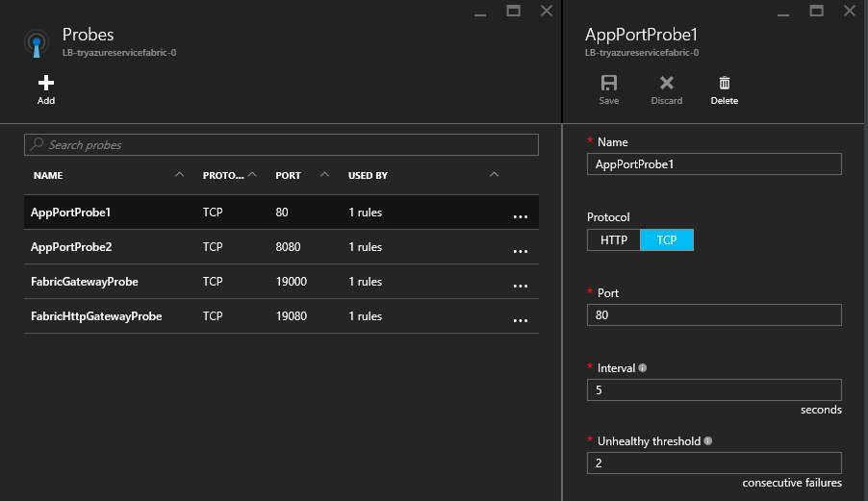Switch the protocol to HTTP
The image size is (868, 501).
614,240
